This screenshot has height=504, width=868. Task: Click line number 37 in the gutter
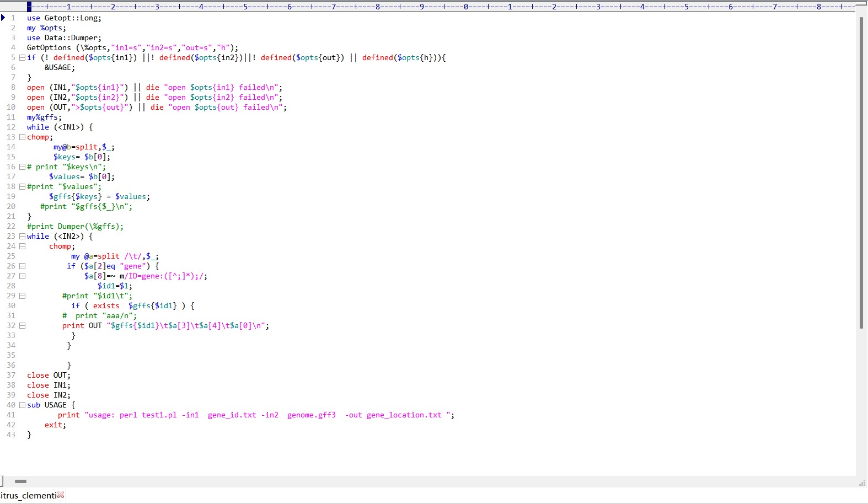point(11,375)
